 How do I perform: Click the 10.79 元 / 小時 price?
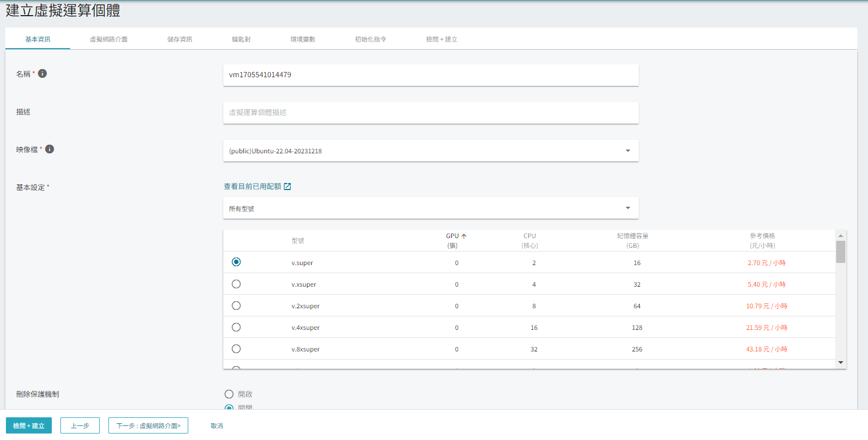767,306
